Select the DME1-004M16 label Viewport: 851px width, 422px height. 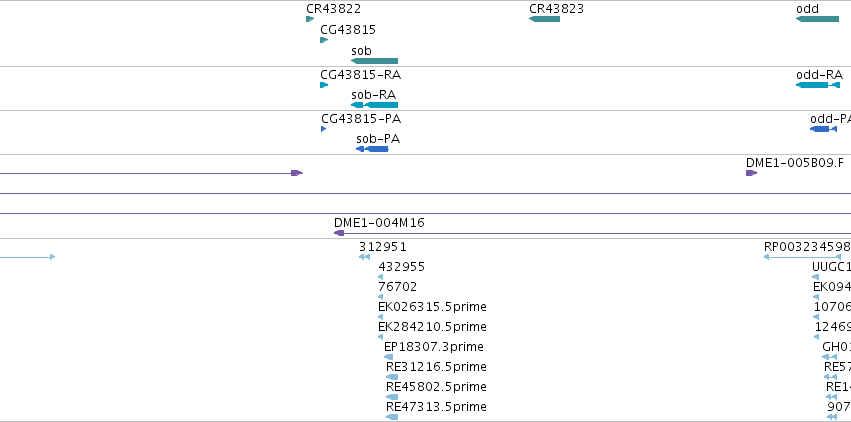tap(379, 223)
